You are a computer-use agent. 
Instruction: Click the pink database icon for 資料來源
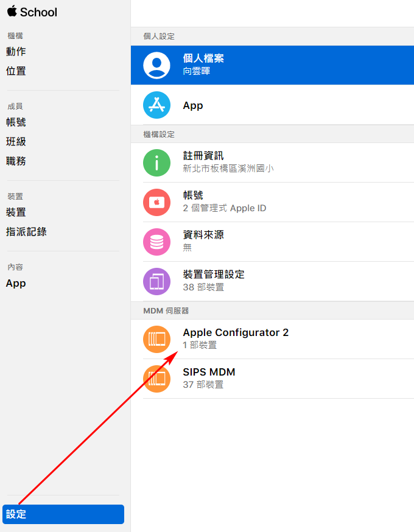click(x=156, y=242)
